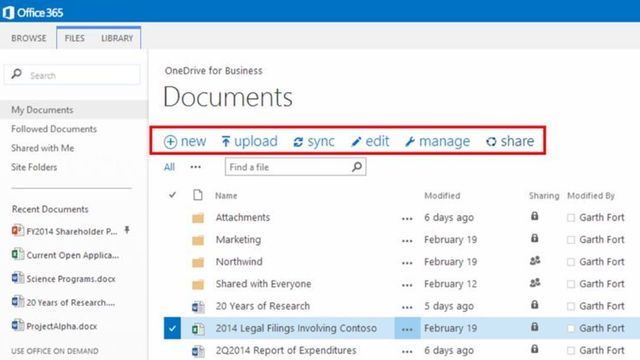Select My Documents in sidebar
640x360 pixels.
[42, 110]
